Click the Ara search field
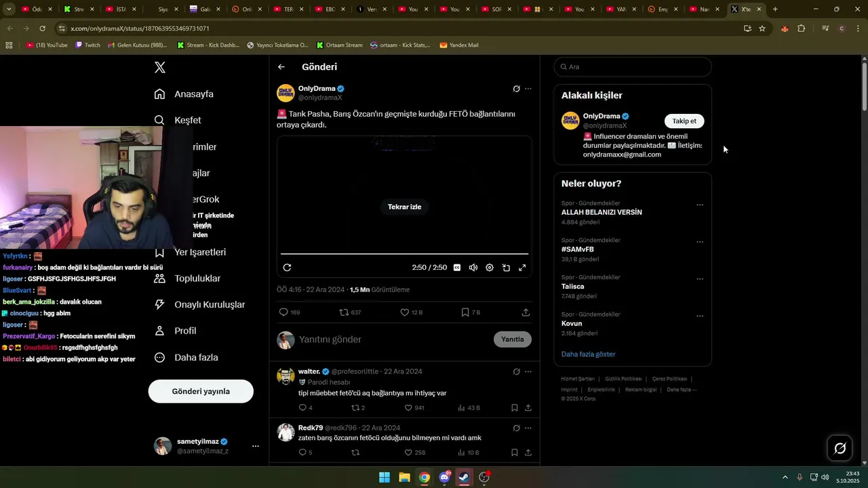 click(633, 67)
